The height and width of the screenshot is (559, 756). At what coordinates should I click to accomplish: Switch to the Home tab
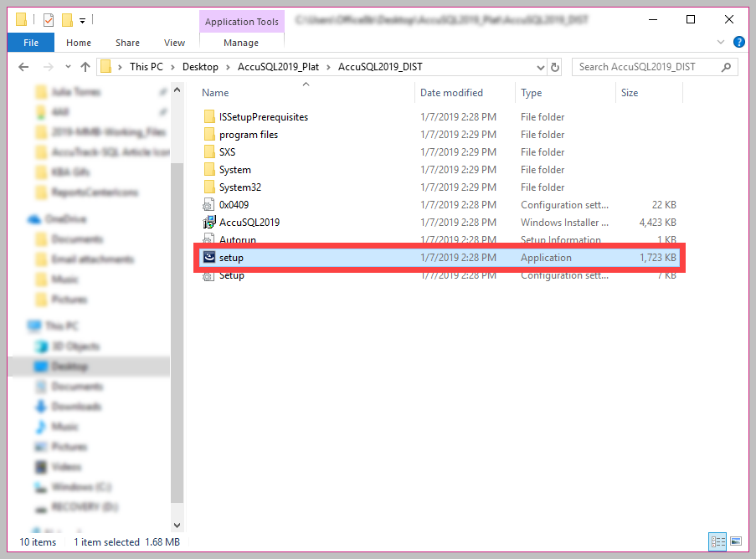pos(79,43)
